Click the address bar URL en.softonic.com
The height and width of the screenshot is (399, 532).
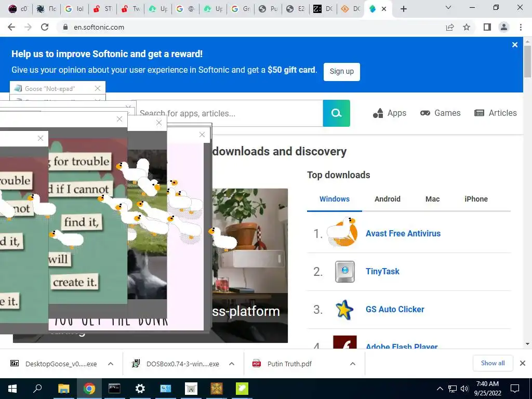point(99,27)
